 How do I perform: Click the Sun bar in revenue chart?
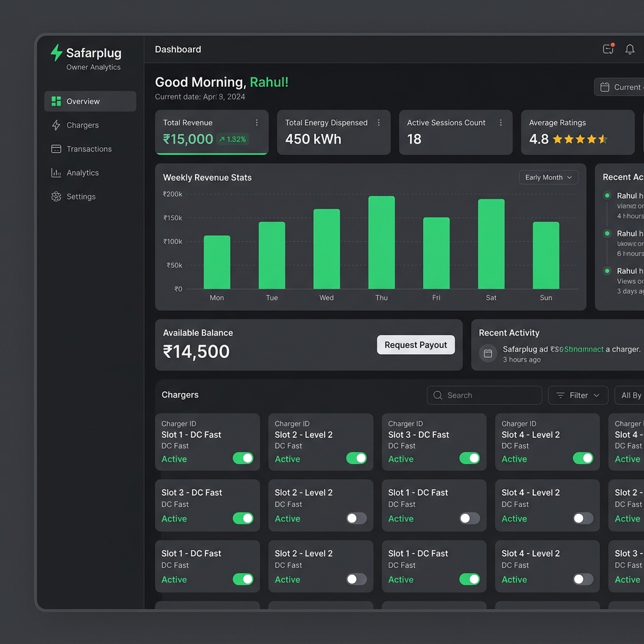[546, 255]
